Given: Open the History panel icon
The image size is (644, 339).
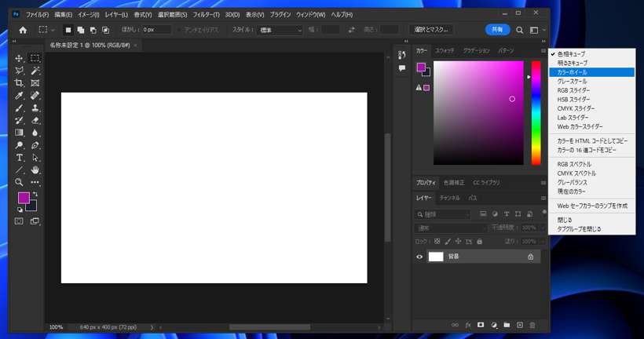Looking at the screenshot, I should point(402,55).
